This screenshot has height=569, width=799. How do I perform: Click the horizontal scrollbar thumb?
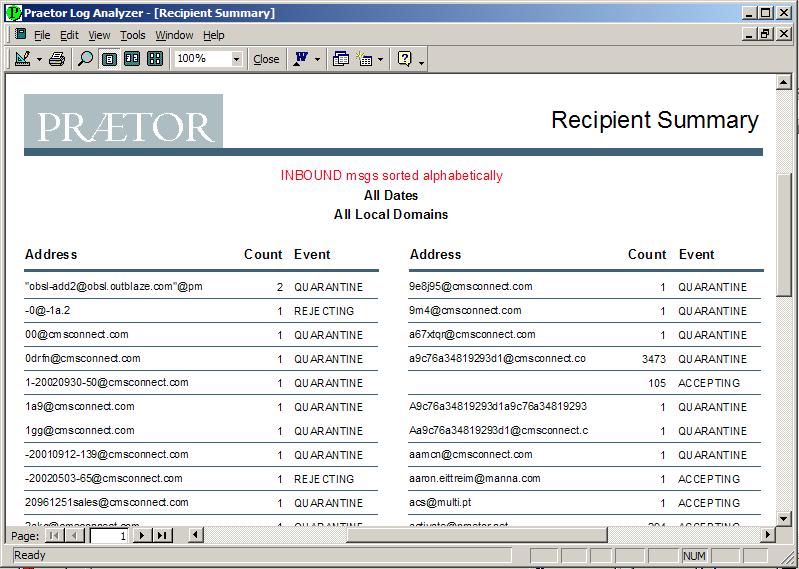[x=477, y=535]
